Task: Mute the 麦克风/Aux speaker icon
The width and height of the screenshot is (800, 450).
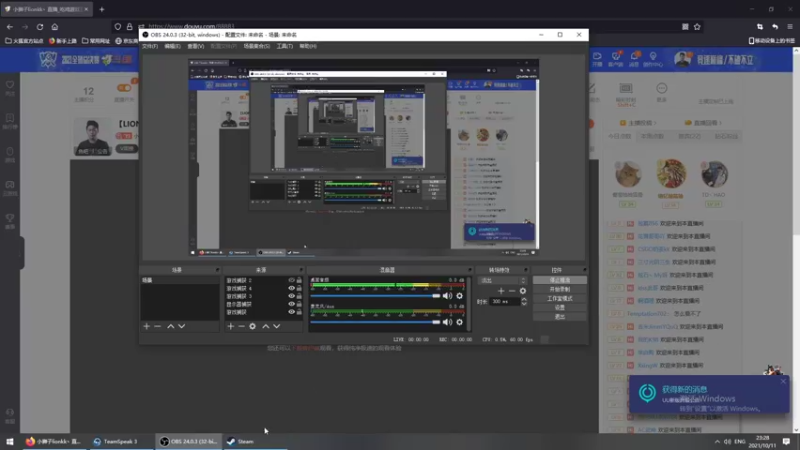Action: click(x=447, y=322)
